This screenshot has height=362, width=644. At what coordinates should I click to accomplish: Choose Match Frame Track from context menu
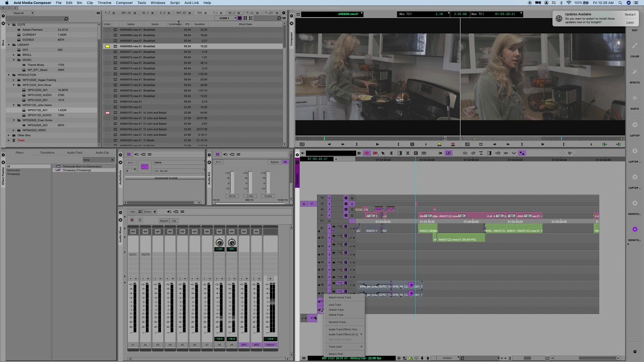tap(340, 297)
